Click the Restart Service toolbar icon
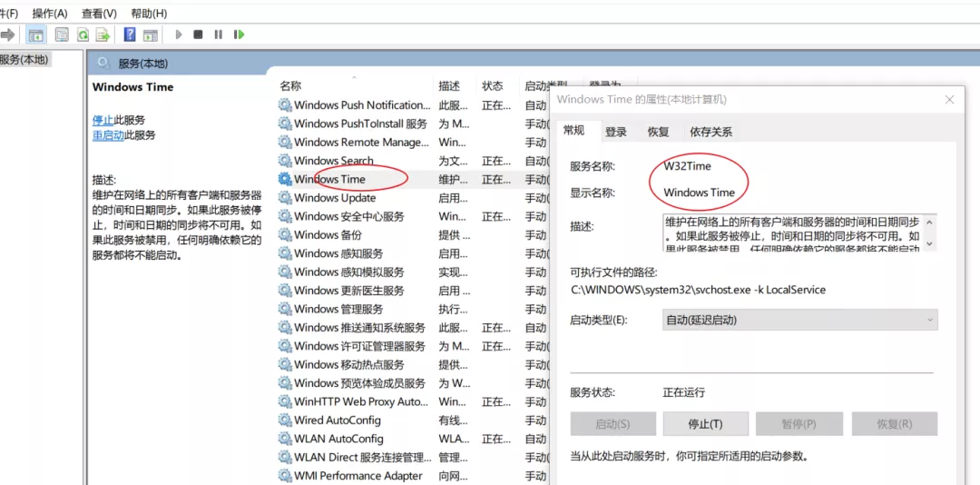This screenshot has width=980, height=485. click(x=239, y=35)
